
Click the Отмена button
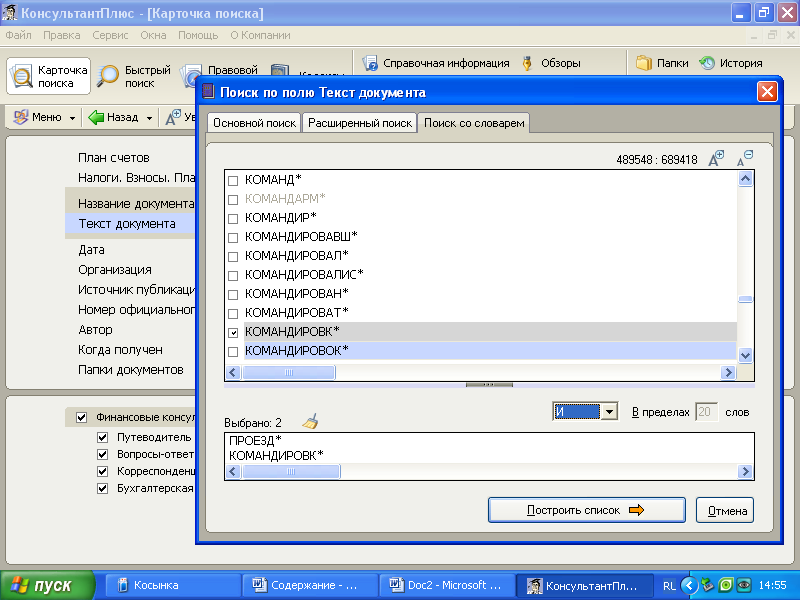pos(725,510)
